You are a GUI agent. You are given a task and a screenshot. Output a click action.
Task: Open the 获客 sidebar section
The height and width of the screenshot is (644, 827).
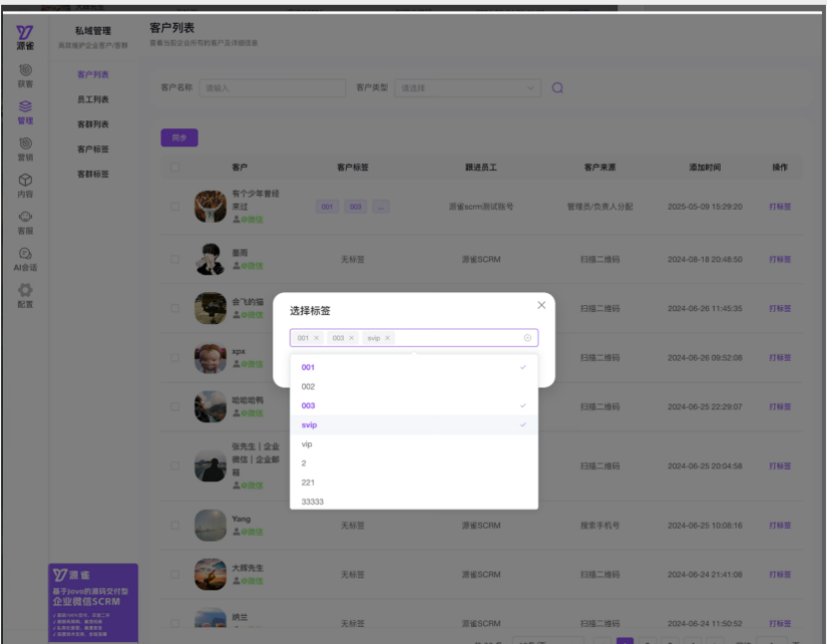click(x=25, y=76)
